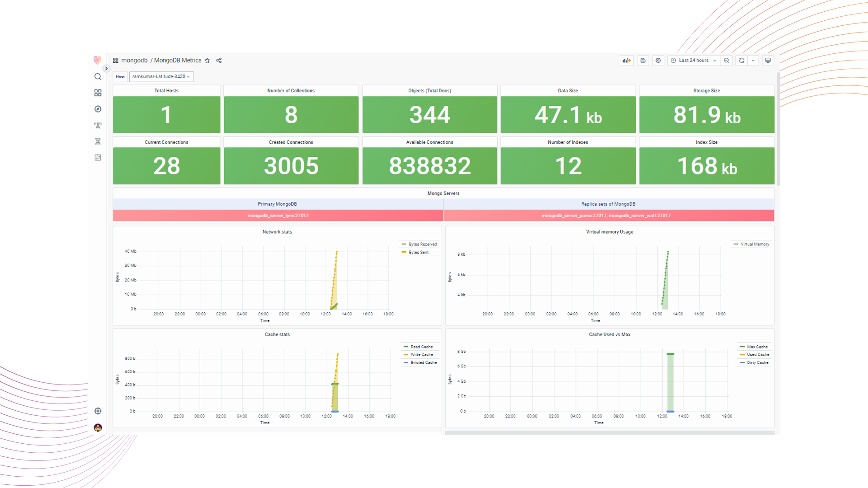868x488 pixels.
Task: Save the dashboard with disk icon
Action: tap(643, 61)
